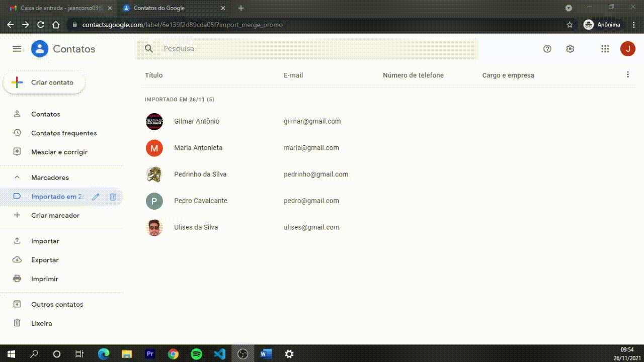Open Chrome from the taskbar
The height and width of the screenshot is (362, 644).
point(174,354)
